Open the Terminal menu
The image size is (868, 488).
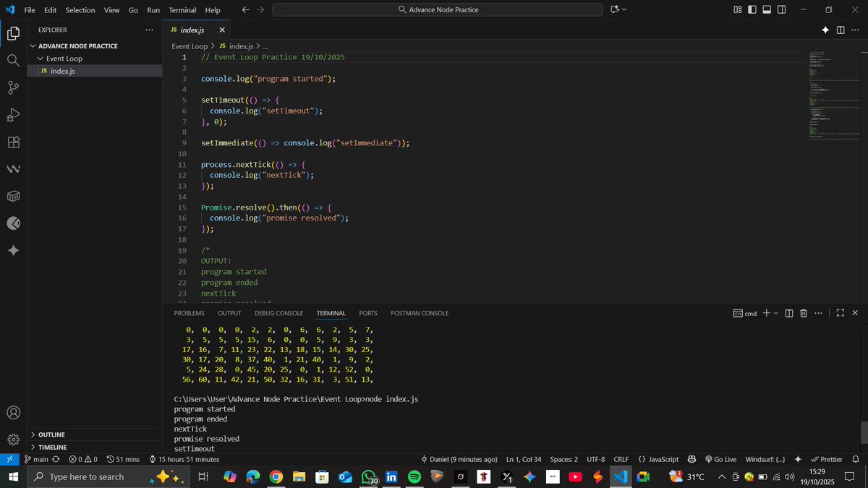pyautogui.click(x=182, y=10)
